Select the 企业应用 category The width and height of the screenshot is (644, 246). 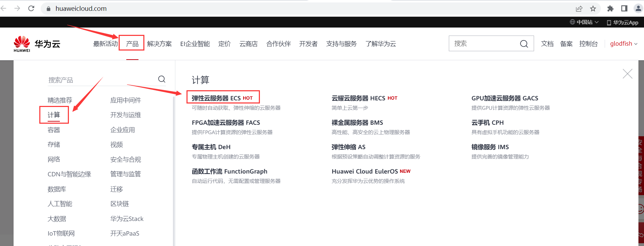(x=122, y=130)
